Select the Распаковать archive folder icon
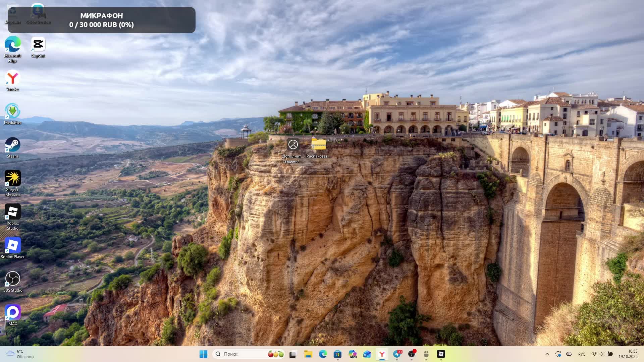This screenshot has height=362, width=644. coord(318,145)
